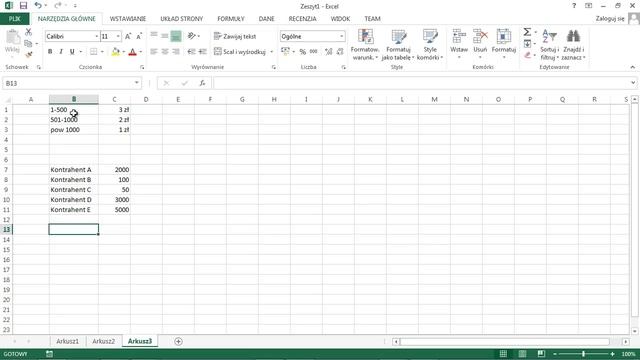Add new sheet with plus icon
640x360 pixels.
click(x=178, y=341)
